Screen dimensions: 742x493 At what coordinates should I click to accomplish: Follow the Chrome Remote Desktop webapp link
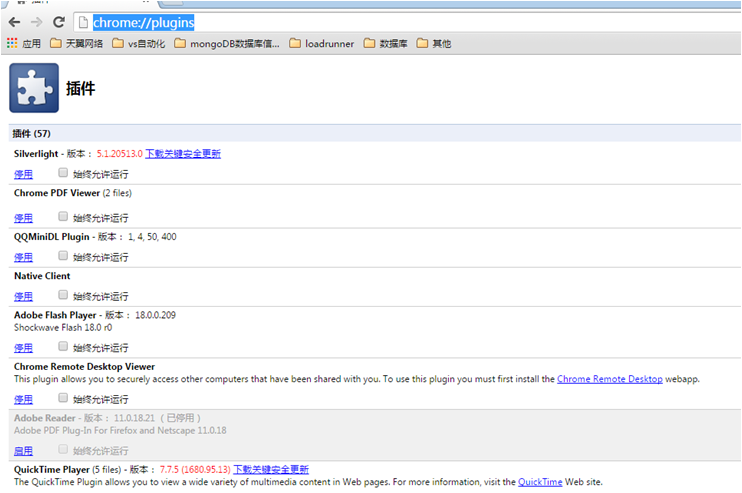(610, 379)
